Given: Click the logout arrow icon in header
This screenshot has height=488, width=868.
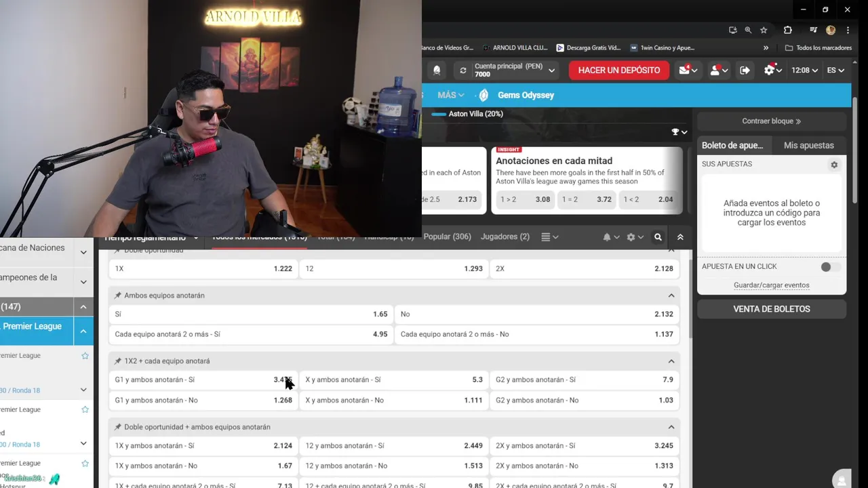Looking at the screenshot, I should click(x=745, y=70).
